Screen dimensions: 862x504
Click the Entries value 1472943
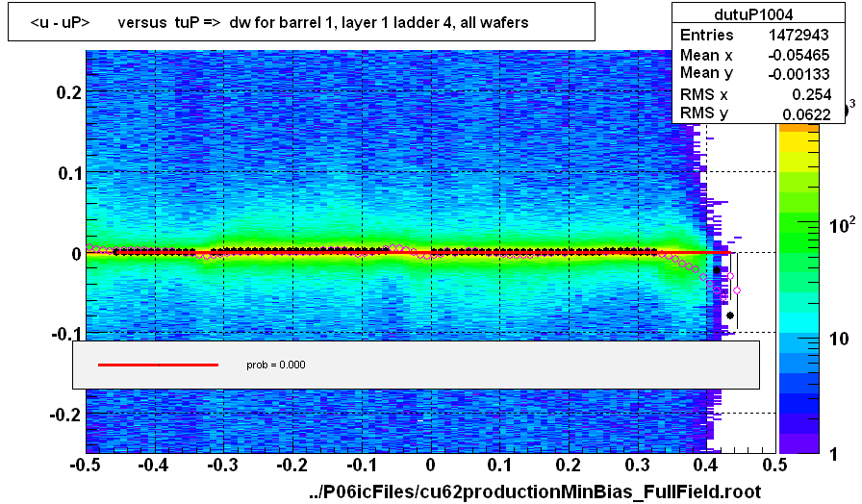[799, 35]
